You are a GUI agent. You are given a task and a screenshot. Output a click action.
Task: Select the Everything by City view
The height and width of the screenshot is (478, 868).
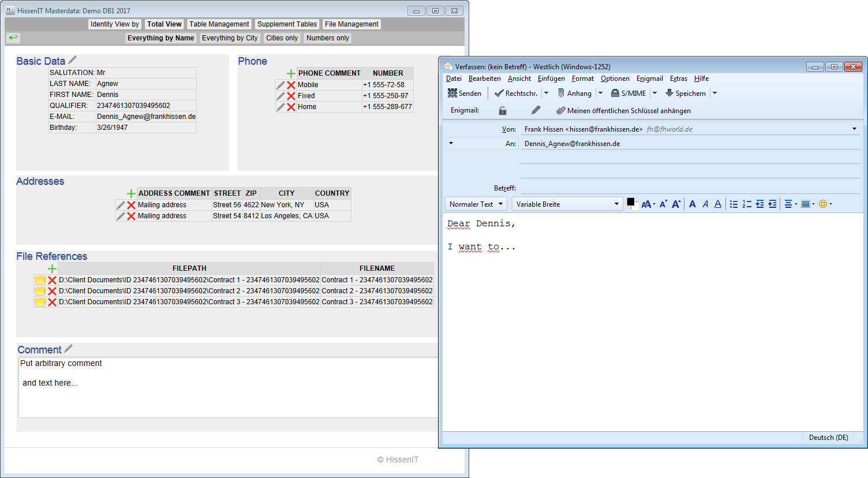click(230, 38)
